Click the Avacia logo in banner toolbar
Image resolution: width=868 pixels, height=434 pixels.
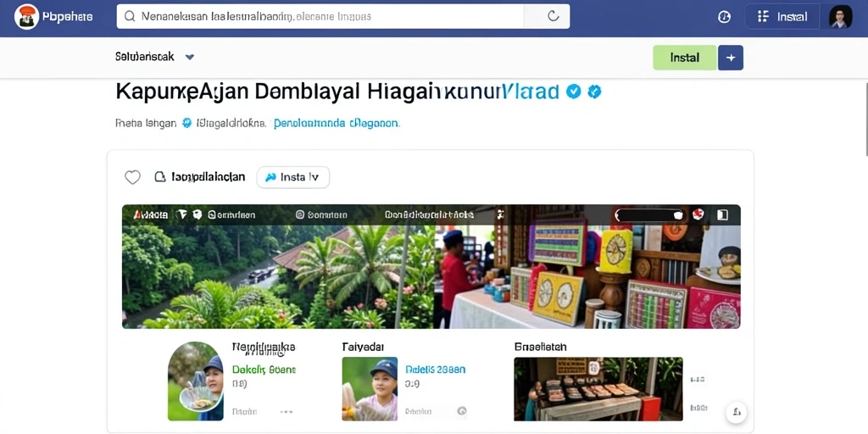[x=151, y=214]
